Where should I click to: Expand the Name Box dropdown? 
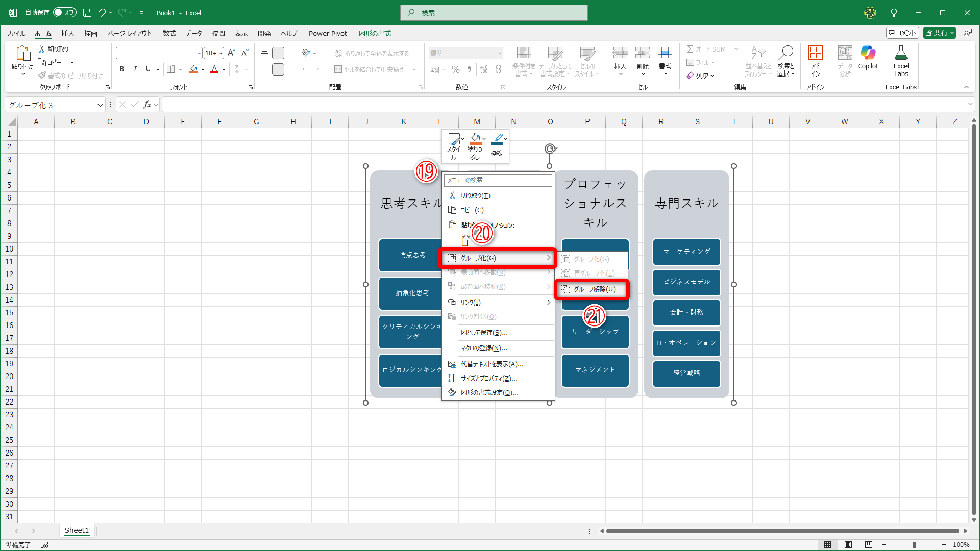click(x=100, y=105)
